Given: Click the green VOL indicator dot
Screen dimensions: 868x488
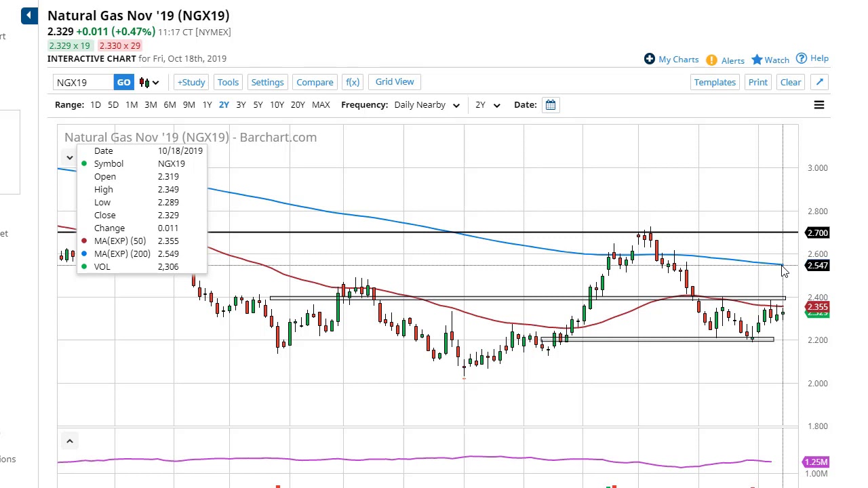Looking at the screenshot, I should tap(84, 267).
